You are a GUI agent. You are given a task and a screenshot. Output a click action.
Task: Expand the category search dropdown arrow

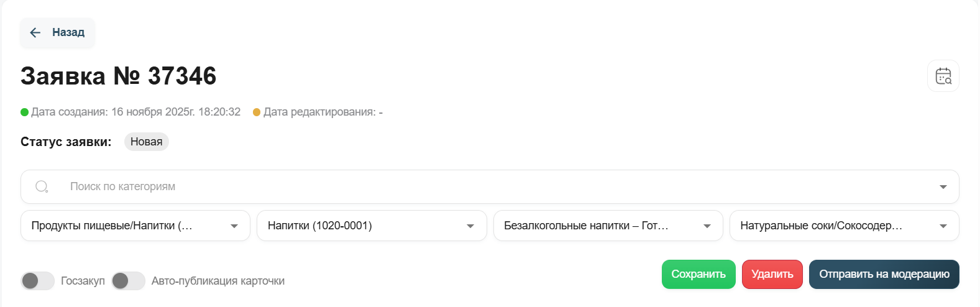(x=943, y=186)
